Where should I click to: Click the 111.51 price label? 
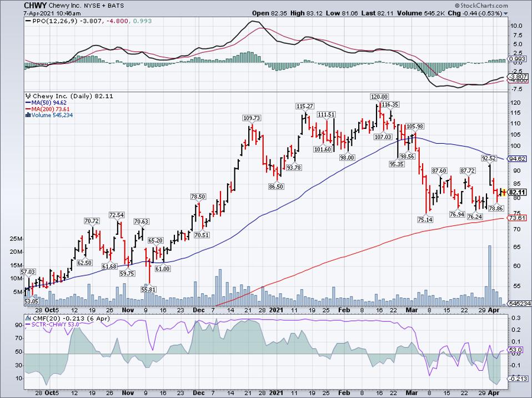click(326, 114)
